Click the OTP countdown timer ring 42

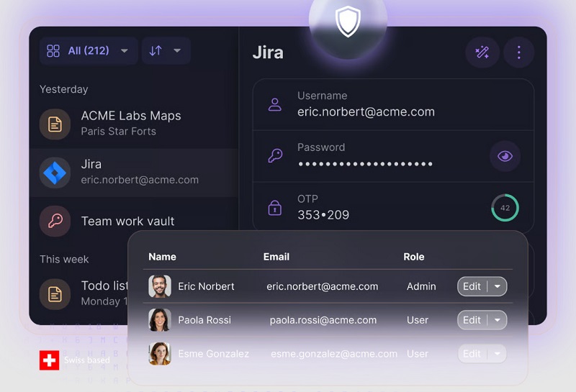tap(505, 208)
